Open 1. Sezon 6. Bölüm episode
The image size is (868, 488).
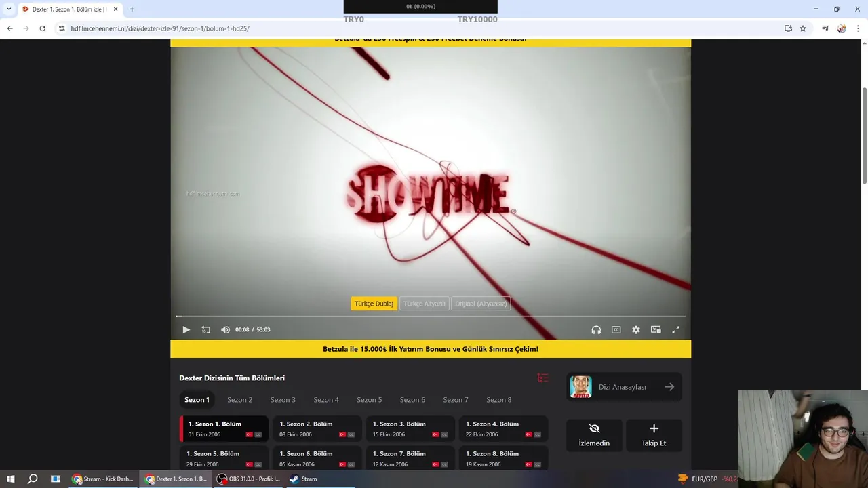pyautogui.click(x=317, y=458)
